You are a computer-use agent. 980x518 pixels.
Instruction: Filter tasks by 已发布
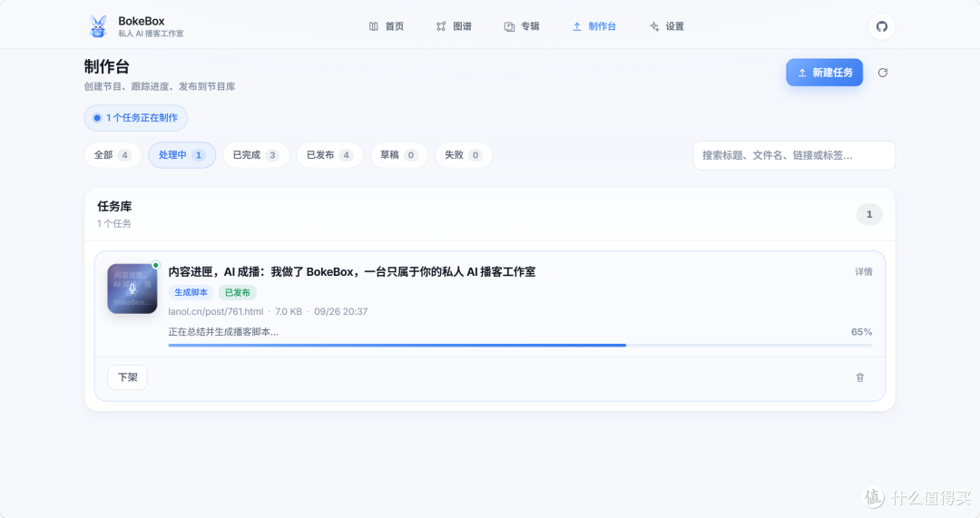point(329,155)
